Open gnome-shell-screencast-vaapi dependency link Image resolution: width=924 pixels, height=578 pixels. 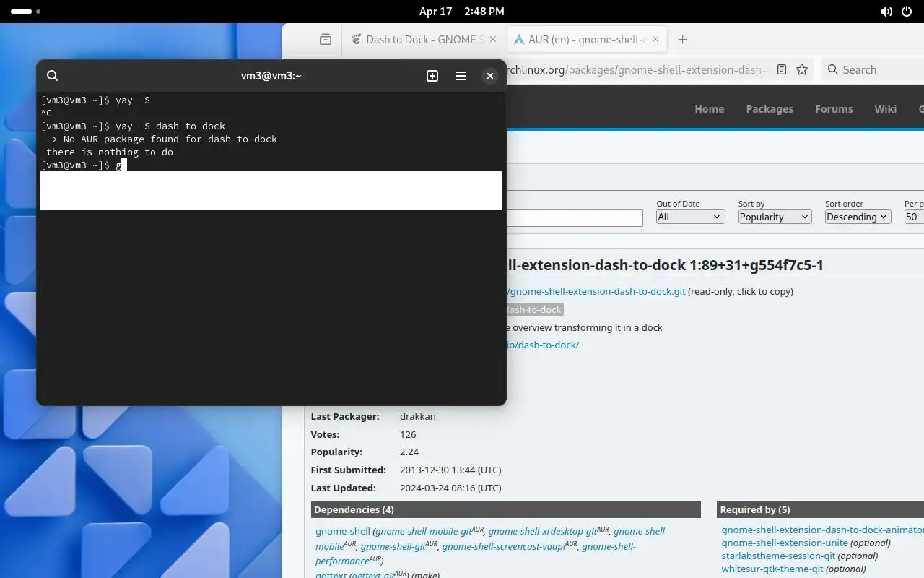pos(504,546)
